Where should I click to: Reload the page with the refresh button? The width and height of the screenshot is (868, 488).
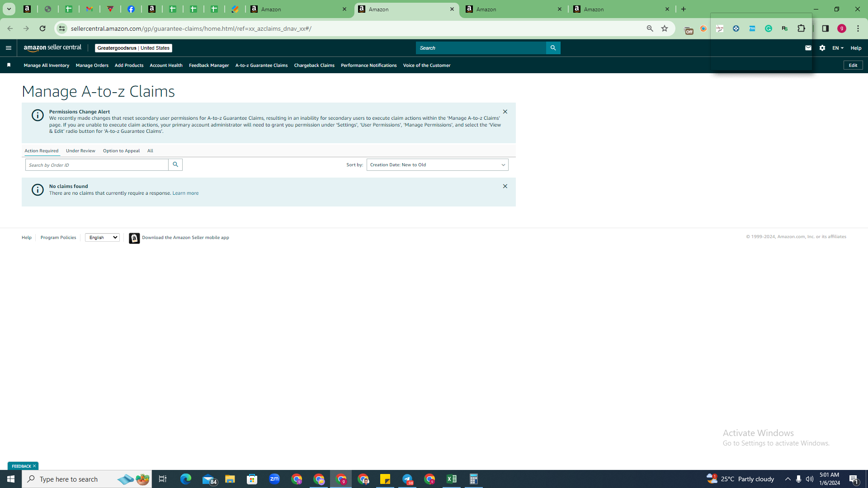point(42,28)
